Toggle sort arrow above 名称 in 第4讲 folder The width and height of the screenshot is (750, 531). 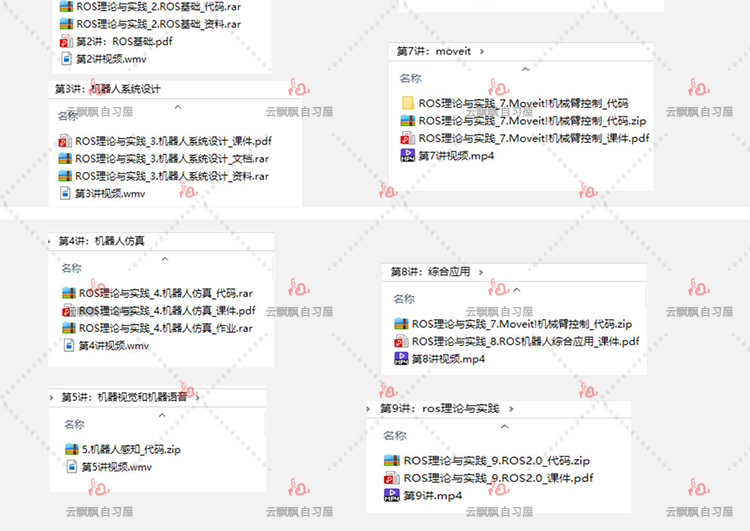[165, 259]
